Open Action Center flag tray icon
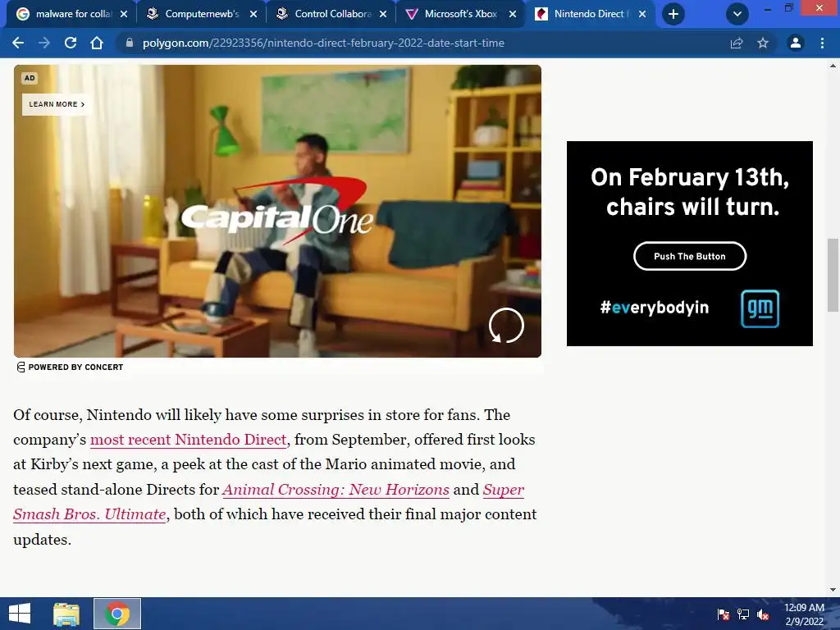This screenshot has width=840, height=630. 724,614
